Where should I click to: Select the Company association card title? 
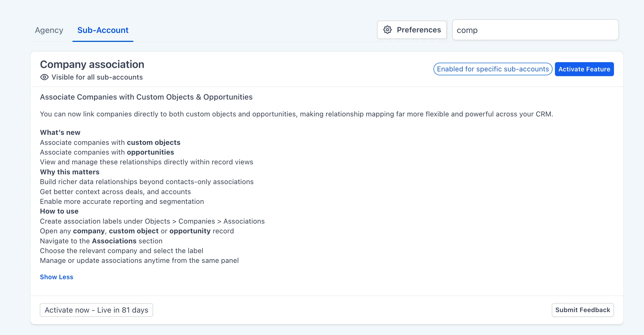pos(92,64)
